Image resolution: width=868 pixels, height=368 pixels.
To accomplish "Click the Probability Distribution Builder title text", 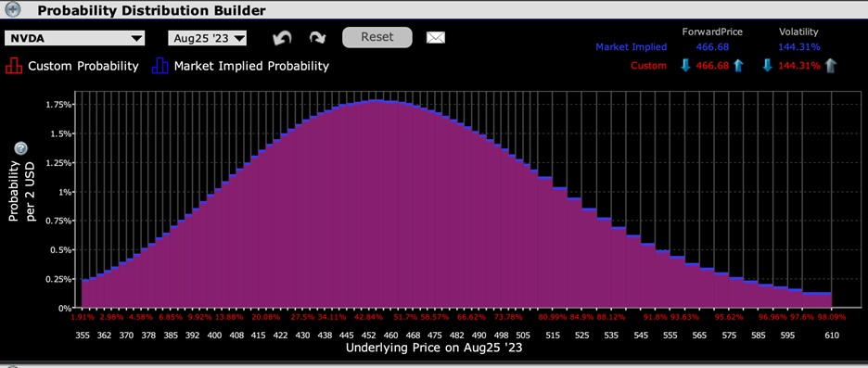I will click(x=151, y=10).
